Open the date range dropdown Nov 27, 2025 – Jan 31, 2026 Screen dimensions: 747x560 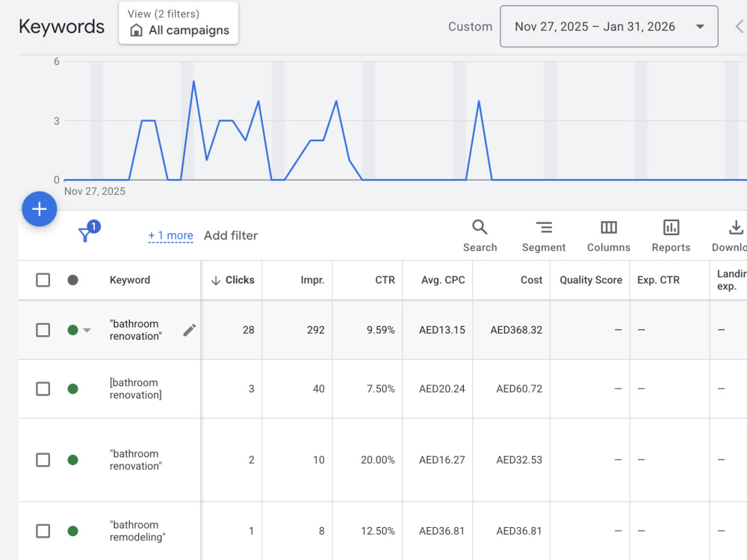[x=609, y=27]
